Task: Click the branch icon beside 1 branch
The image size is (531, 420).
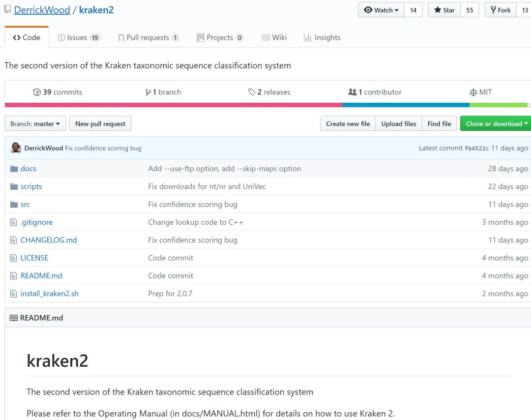Action: pyautogui.click(x=148, y=92)
